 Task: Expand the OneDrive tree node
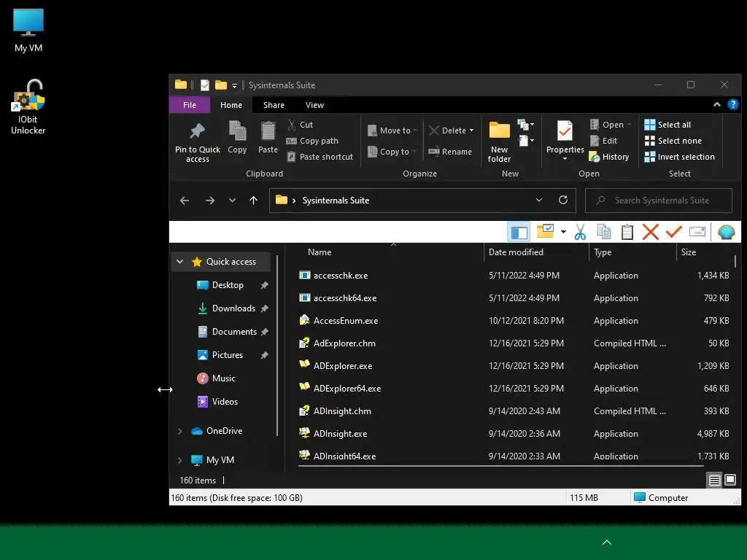[179, 431]
